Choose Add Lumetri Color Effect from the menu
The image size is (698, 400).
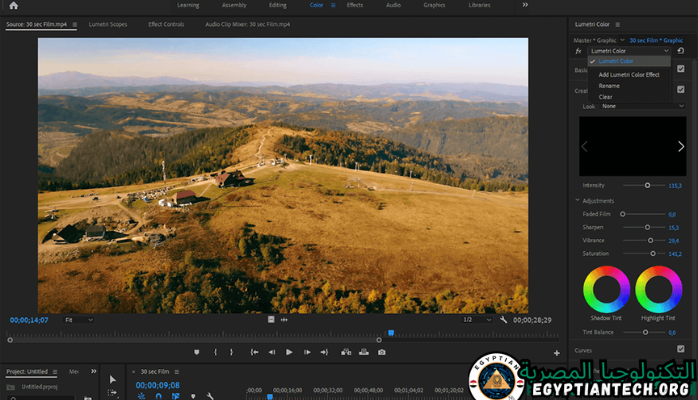(629, 74)
